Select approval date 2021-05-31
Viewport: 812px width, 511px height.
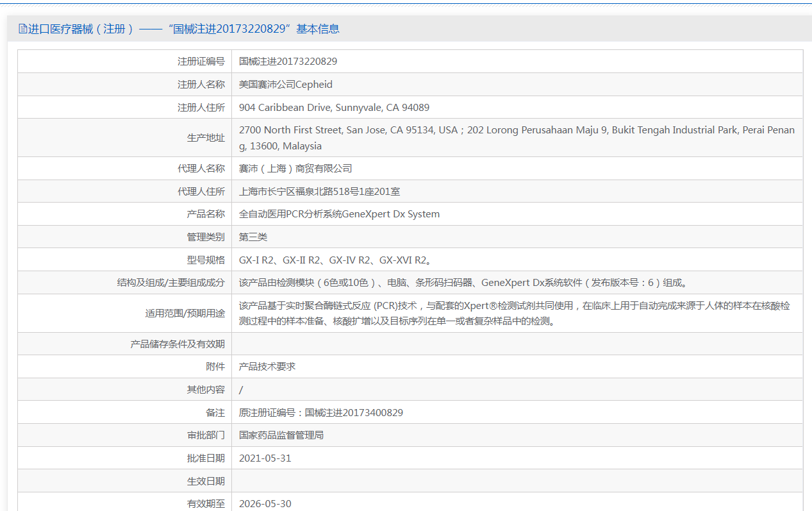pyautogui.click(x=265, y=458)
